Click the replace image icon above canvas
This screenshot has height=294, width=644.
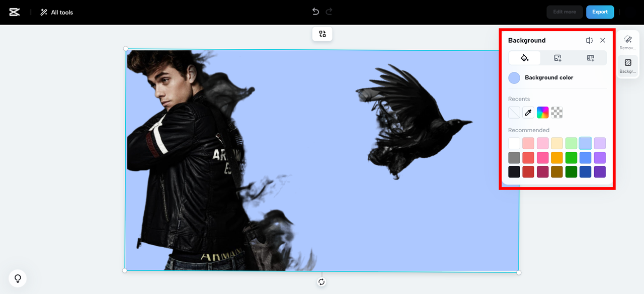pyautogui.click(x=323, y=34)
